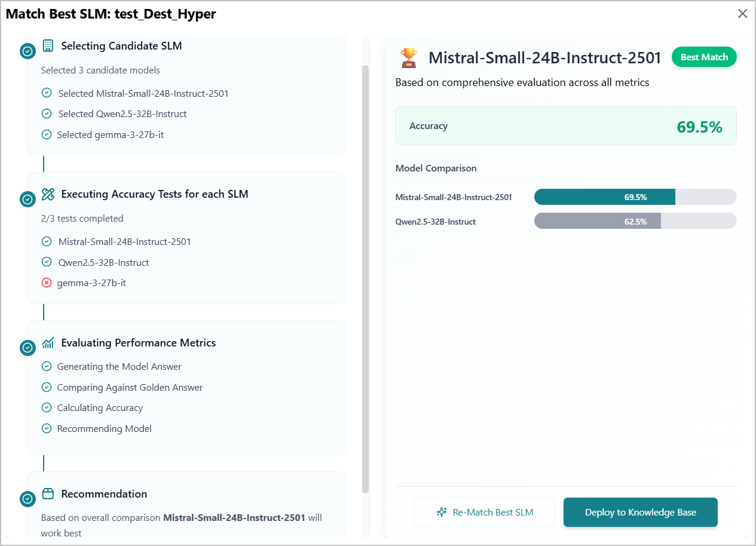The height and width of the screenshot is (546, 756).
Task: Click the Model Comparison label
Action: [436, 168]
